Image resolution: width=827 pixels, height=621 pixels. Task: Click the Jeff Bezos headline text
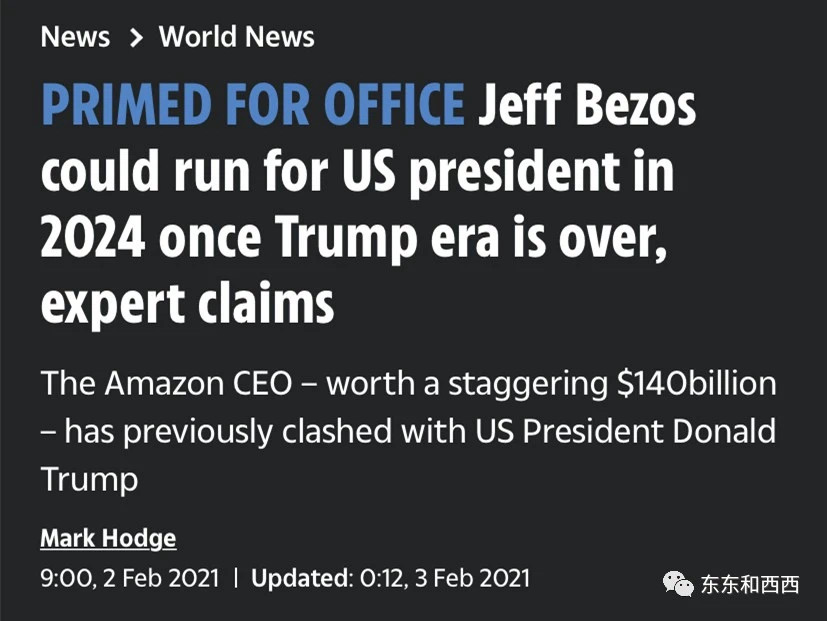point(587,104)
